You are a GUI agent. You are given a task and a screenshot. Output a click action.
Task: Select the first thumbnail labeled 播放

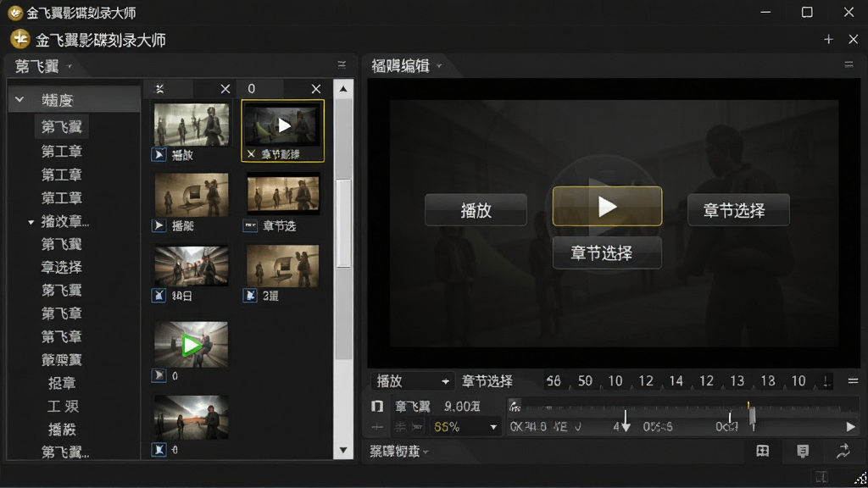[192, 125]
